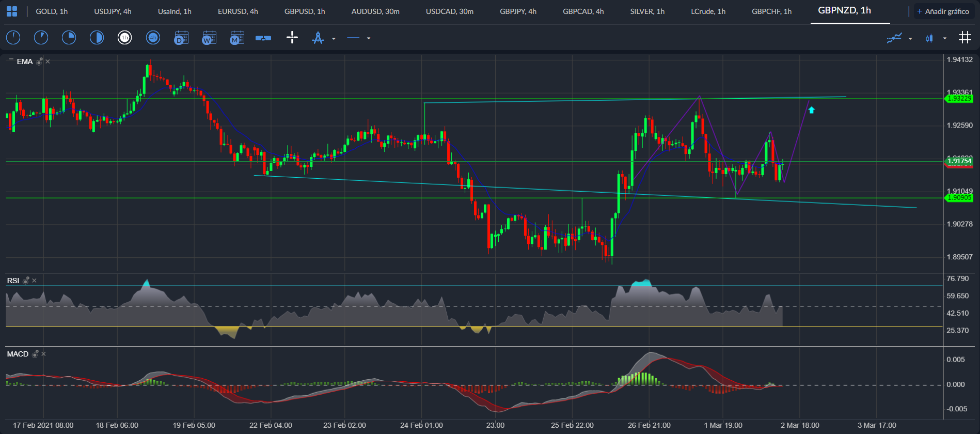Open the chart layout grid dashboard icon
This screenshot has height=434, width=980.
12,11
